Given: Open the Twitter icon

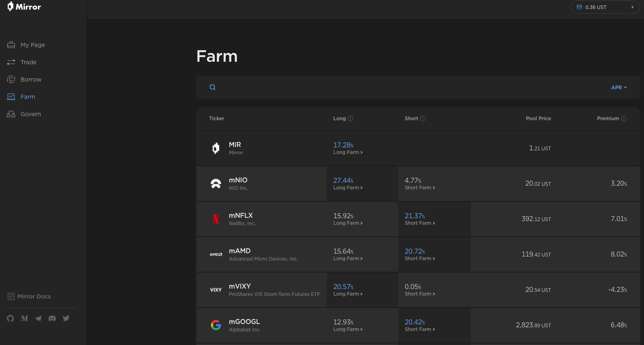Looking at the screenshot, I should pos(66,318).
